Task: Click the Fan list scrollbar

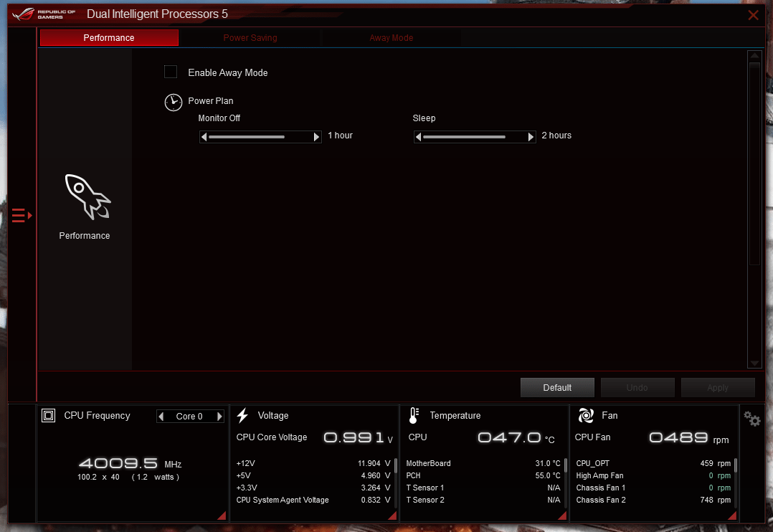Action: (736, 483)
